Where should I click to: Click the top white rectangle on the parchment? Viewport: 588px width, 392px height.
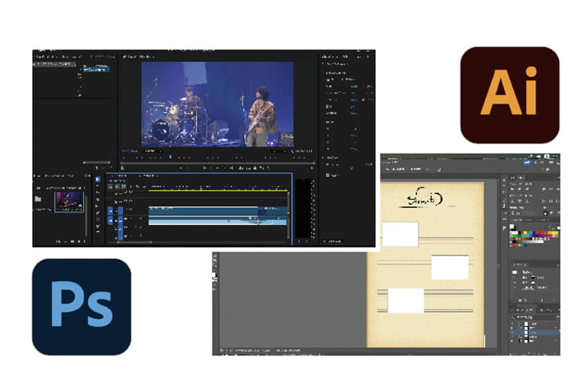coord(400,234)
